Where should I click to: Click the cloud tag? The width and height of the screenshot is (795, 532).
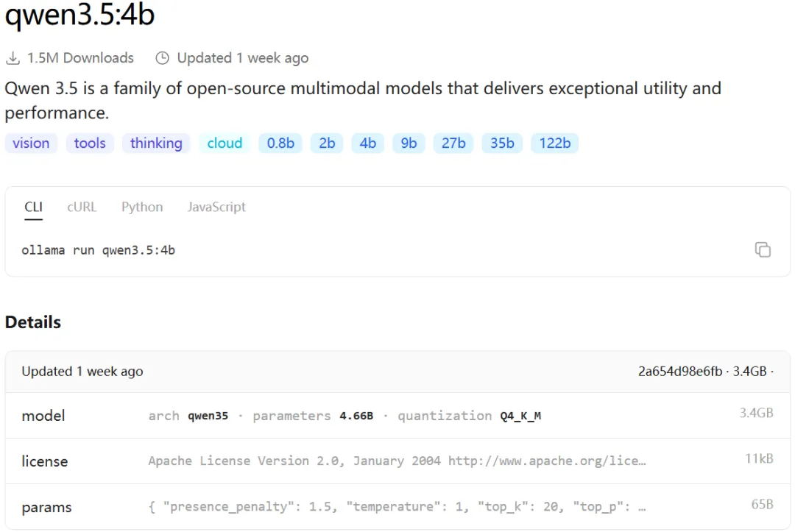(225, 143)
